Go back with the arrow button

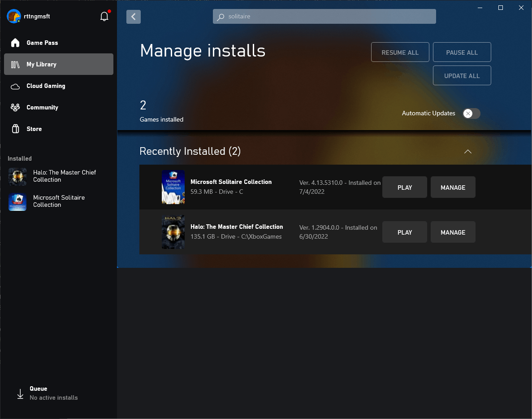(x=134, y=17)
